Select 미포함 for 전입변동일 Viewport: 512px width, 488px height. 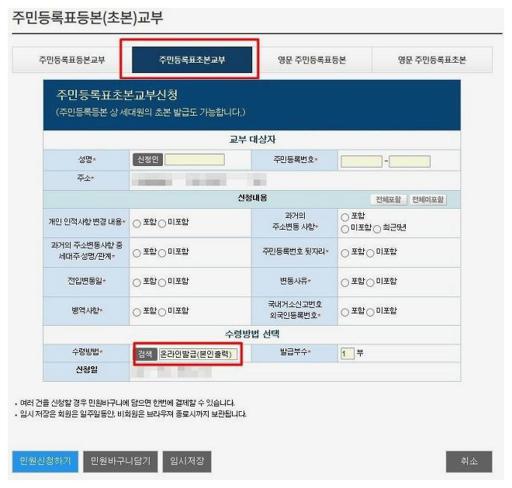(x=162, y=283)
